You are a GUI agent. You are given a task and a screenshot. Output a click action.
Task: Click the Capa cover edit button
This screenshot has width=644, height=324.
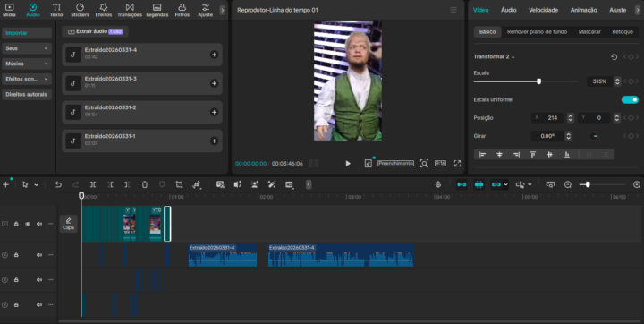pos(68,224)
